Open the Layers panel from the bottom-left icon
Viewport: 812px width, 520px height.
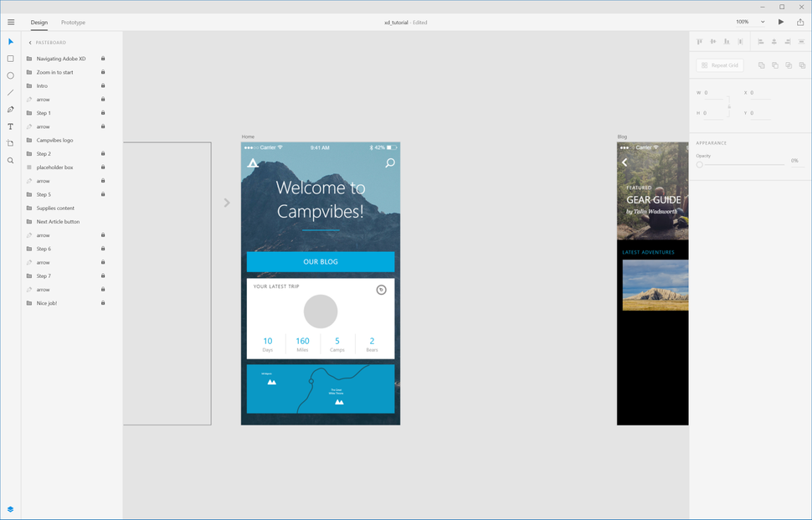pos(10,508)
